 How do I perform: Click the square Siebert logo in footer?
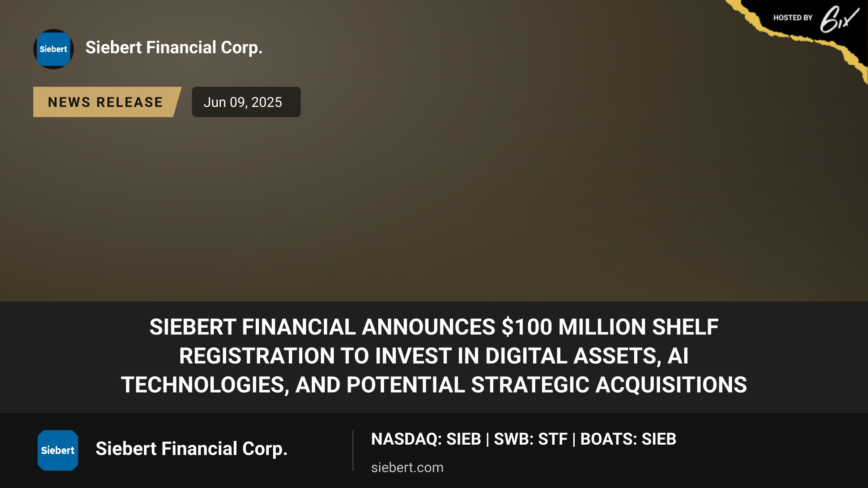(x=58, y=450)
